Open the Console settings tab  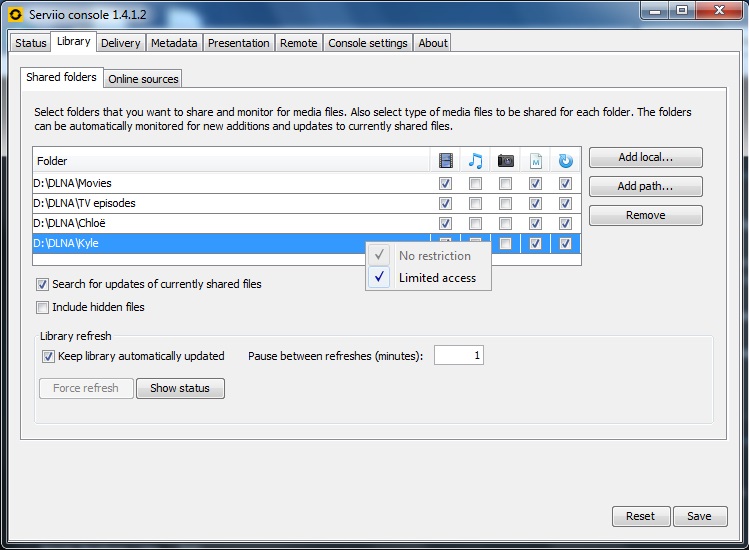click(368, 43)
